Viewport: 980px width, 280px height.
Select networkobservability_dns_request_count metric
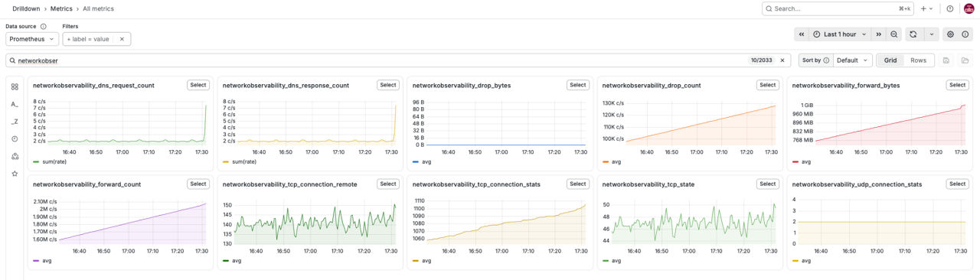(x=198, y=85)
